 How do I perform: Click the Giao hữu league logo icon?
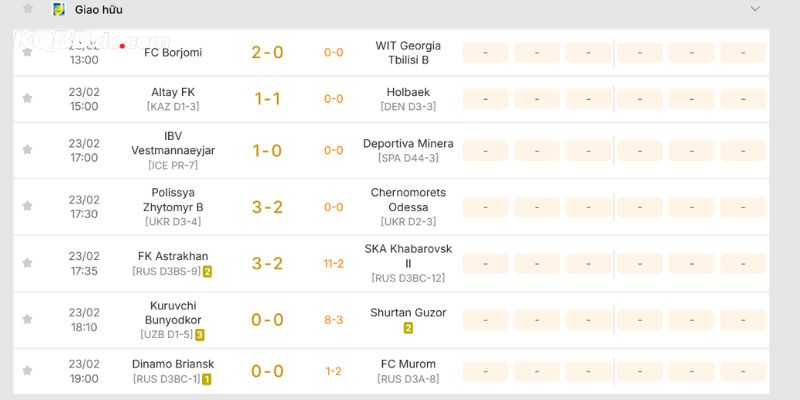[x=58, y=9]
